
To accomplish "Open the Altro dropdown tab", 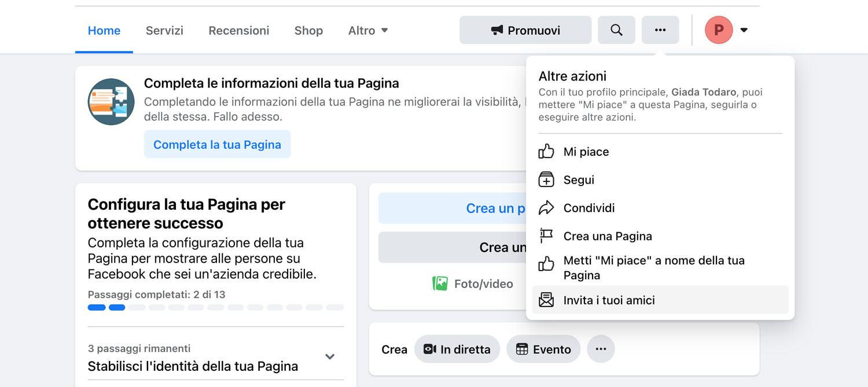I will point(368,31).
